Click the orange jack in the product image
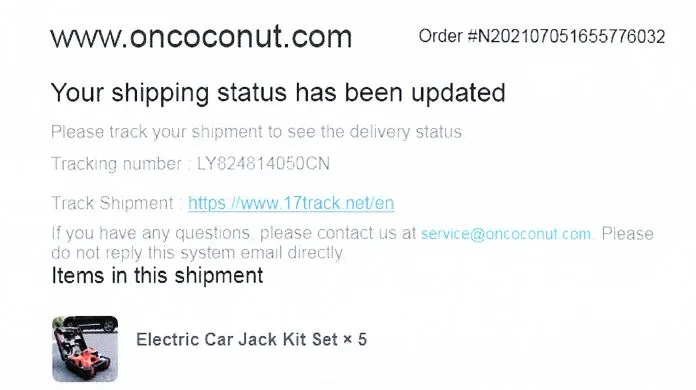696x390 pixels. [x=91, y=360]
